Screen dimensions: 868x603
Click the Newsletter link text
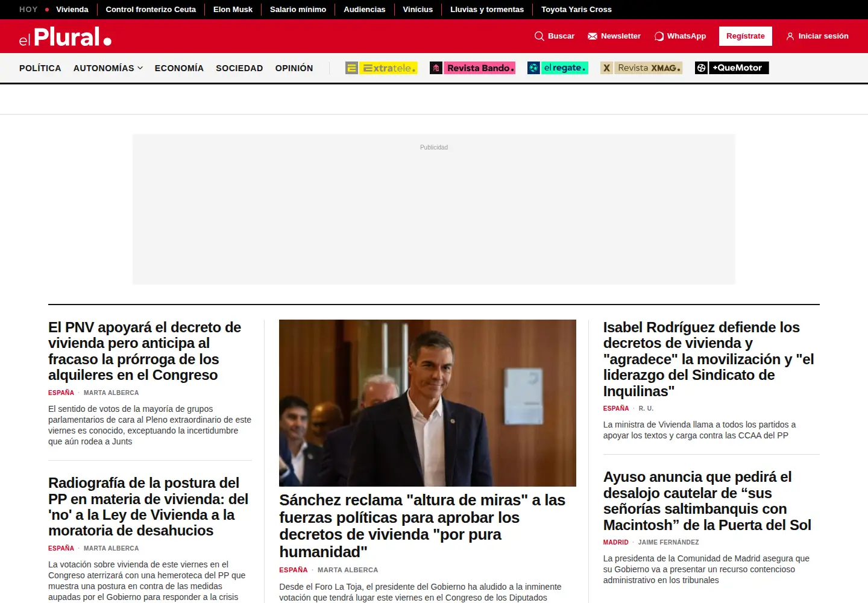621,36
